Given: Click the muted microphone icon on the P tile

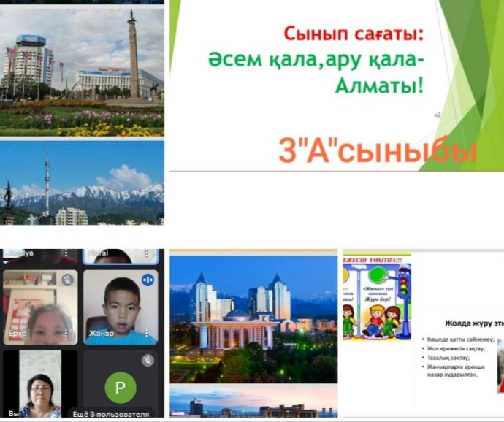Looking at the screenshot, I should (148, 360).
